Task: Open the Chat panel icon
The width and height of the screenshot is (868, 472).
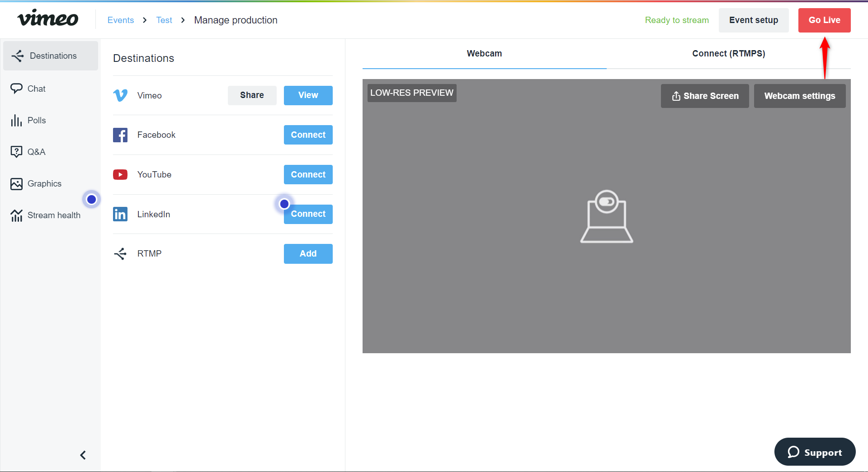Action: pos(16,89)
